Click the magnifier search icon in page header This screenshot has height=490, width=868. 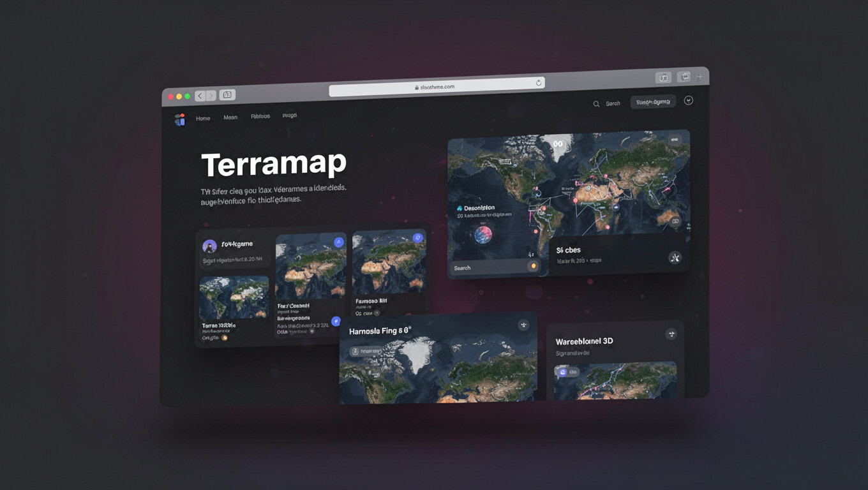596,104
